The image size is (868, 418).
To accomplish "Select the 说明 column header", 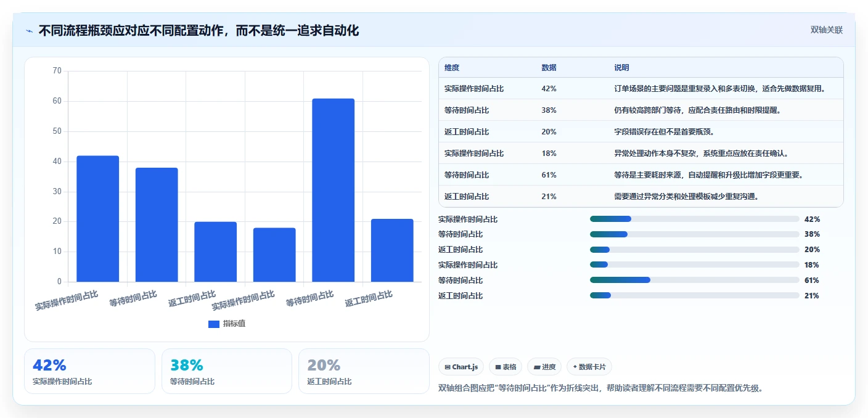I will [621, 68].
